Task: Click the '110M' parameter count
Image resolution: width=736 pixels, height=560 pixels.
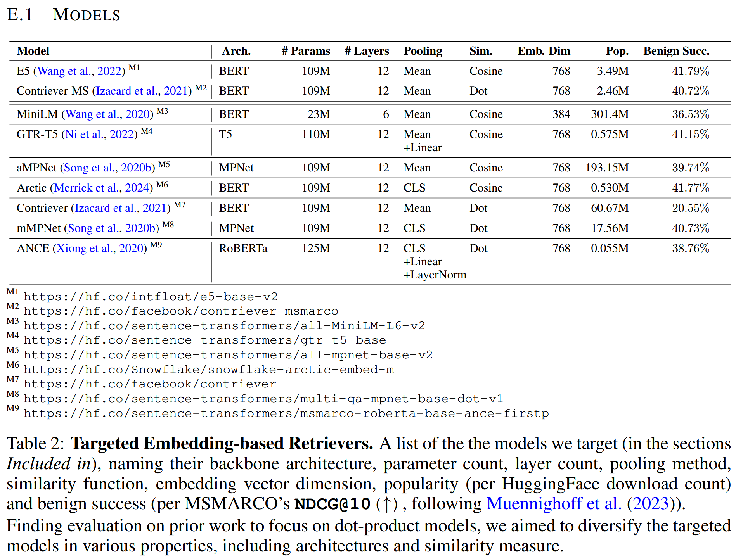Action: [x=316, y=135]
